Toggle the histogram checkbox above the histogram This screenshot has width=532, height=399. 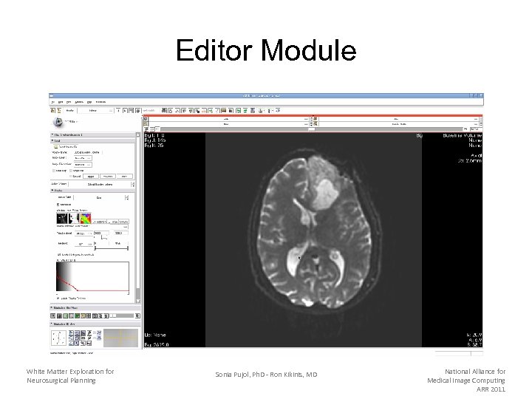click(x=58, y=254)
